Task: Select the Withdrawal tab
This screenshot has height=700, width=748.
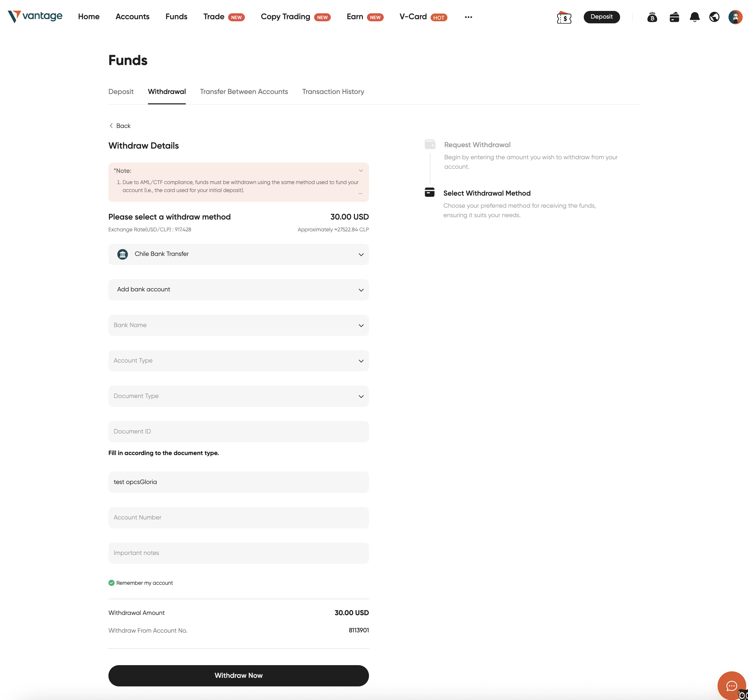Action: pyautogui.click(x=167, y=91)
